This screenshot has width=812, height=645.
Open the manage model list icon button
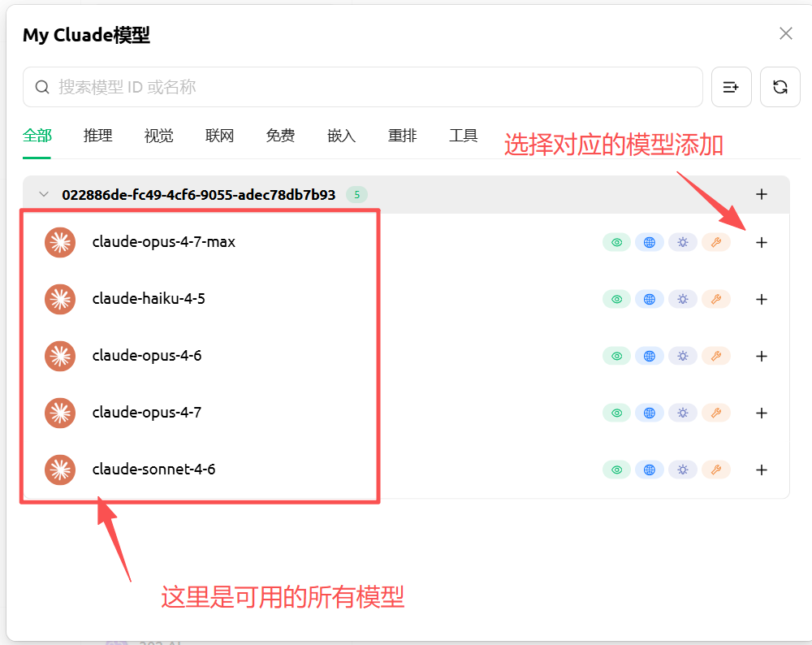pos(732,87)
